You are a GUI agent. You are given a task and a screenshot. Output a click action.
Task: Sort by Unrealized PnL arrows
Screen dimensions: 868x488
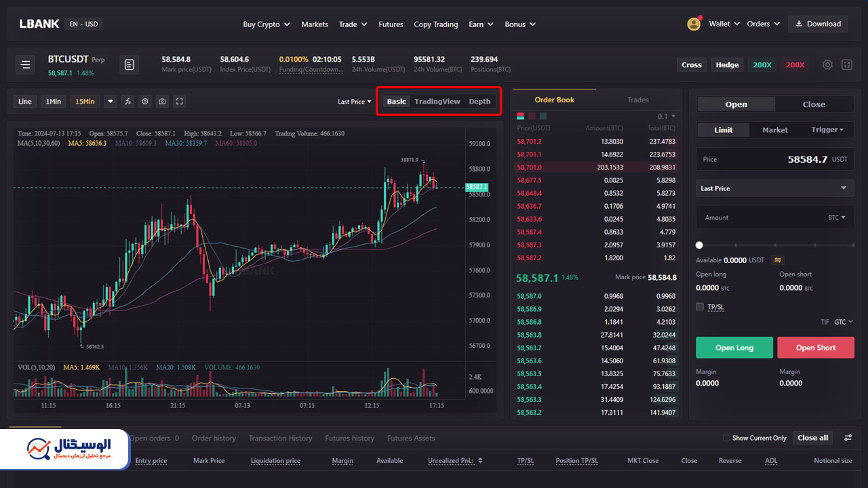(480, 461)
